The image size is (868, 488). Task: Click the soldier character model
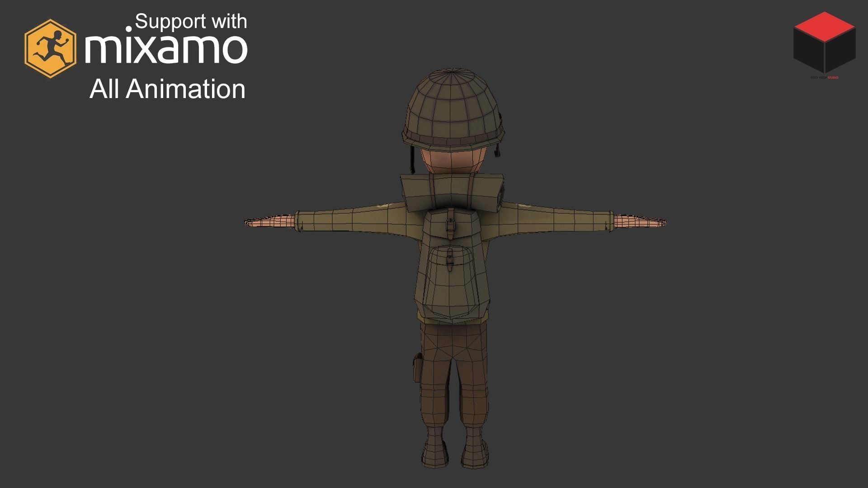(455, 268)
